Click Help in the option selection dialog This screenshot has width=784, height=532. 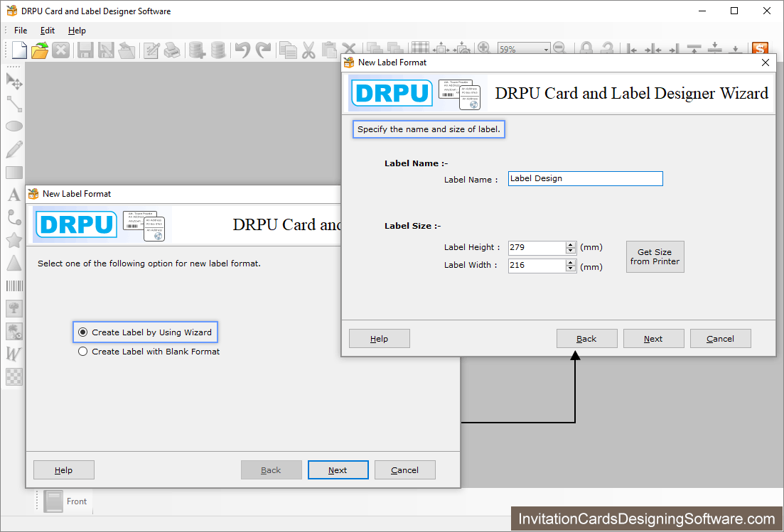tap(64, 470)
